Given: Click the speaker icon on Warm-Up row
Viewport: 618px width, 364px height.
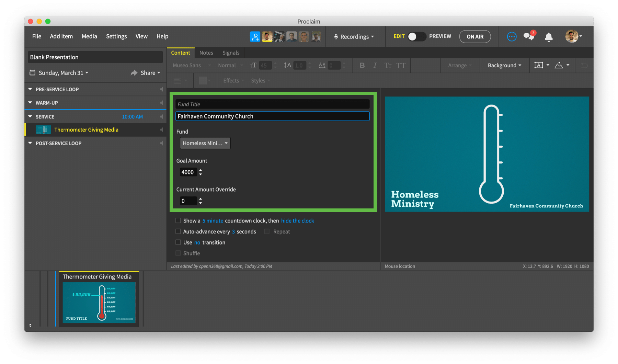Looking at the screenshot, I should tap(161, 103).
